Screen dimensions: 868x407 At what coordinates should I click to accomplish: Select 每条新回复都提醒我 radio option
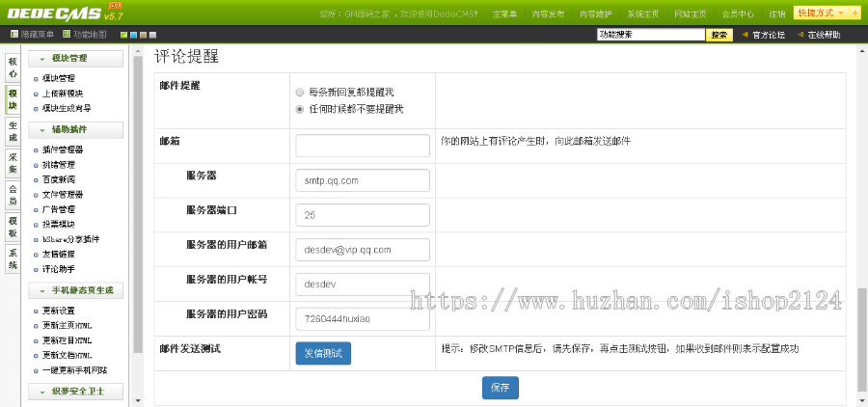coord(300,92)
